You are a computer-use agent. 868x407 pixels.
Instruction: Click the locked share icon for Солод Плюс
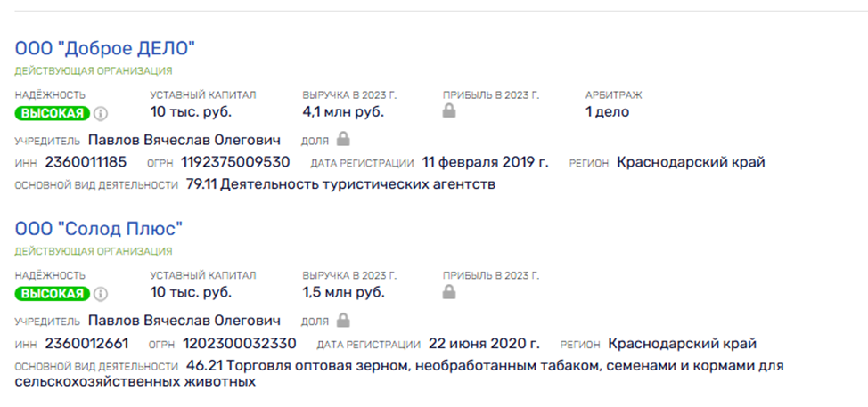(x=343, y=320)
